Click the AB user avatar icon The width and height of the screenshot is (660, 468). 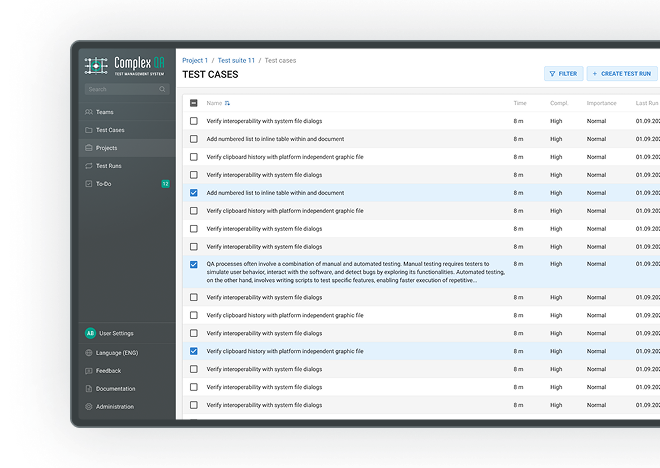click(90, 333)
